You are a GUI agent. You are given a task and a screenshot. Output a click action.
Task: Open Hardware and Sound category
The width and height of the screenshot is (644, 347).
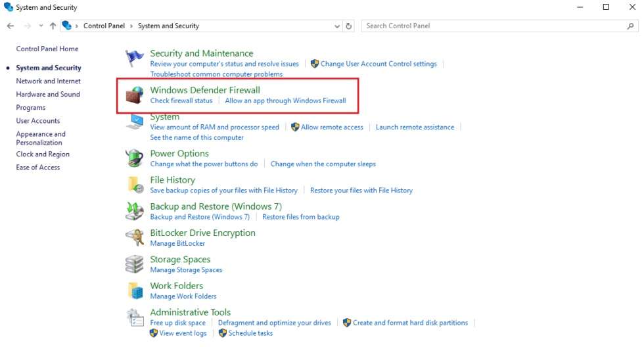tap(48, 94)
